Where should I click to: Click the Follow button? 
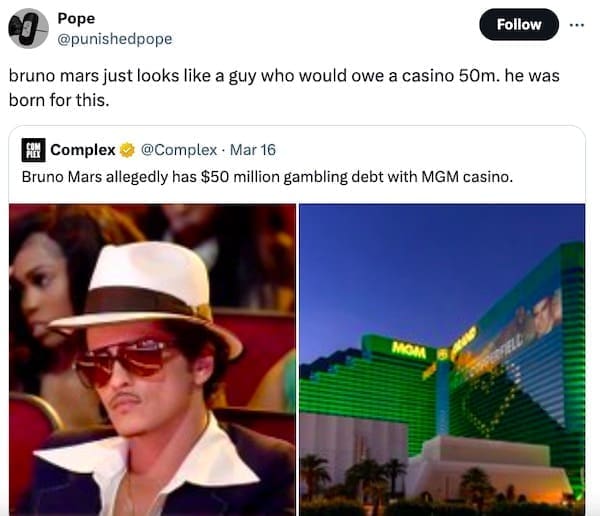(519, 24)
